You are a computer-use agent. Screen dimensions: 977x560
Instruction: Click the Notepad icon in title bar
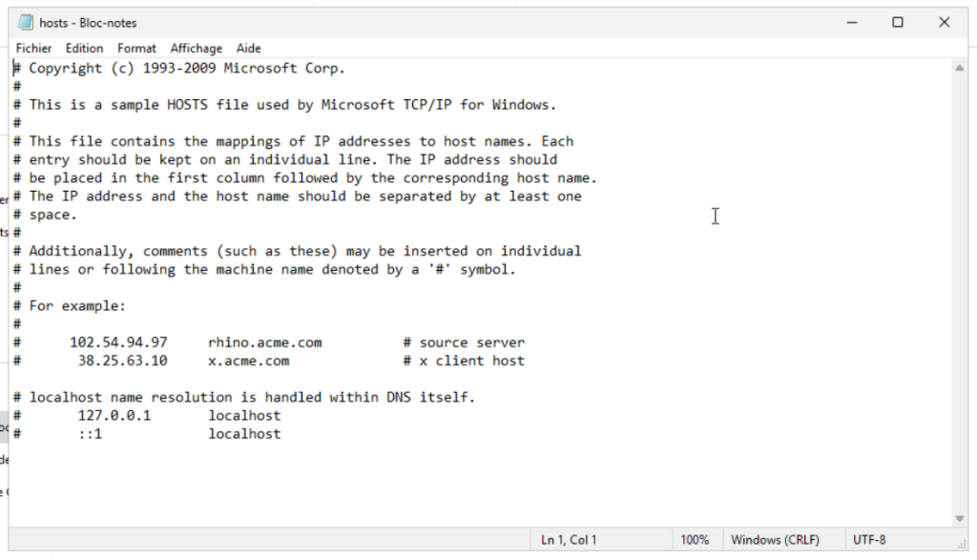coord(26,22)
